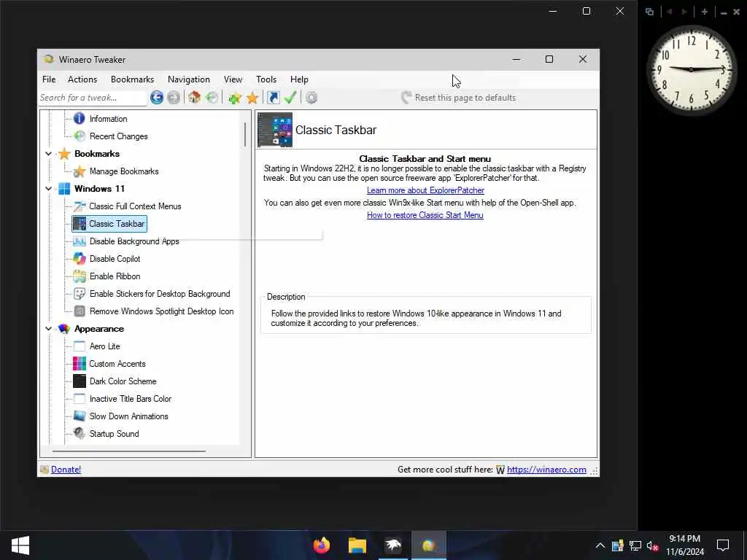Click the Remove Windows Spotlight Desktop Icon icon

pos(79,311)
